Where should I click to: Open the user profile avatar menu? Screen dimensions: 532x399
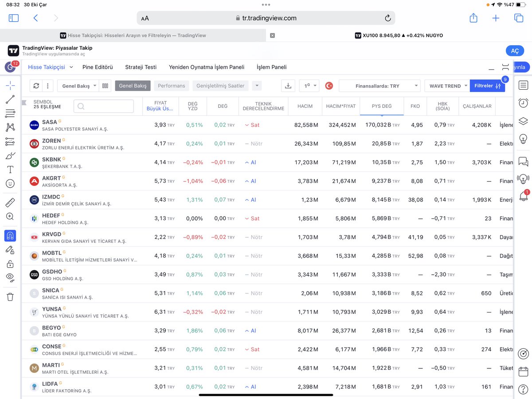click(x=10, y=67)
